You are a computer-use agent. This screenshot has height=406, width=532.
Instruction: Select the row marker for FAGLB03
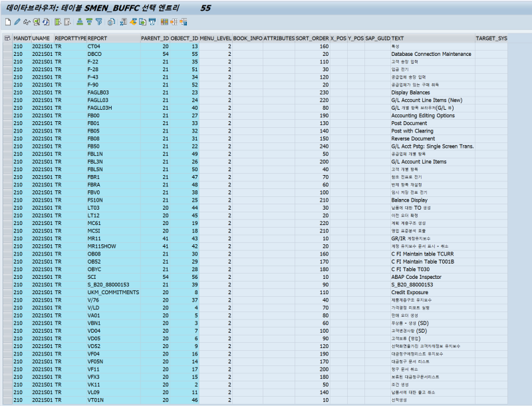tap(7, 93)
